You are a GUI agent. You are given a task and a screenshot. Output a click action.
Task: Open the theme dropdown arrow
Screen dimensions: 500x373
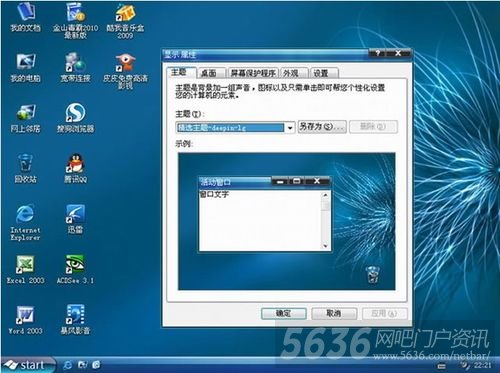290,128
